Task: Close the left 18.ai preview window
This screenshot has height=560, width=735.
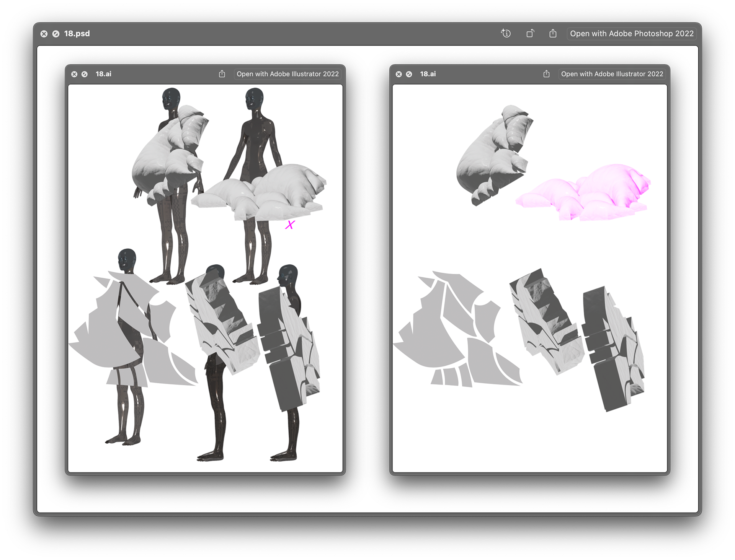Action: click(74, 74)
